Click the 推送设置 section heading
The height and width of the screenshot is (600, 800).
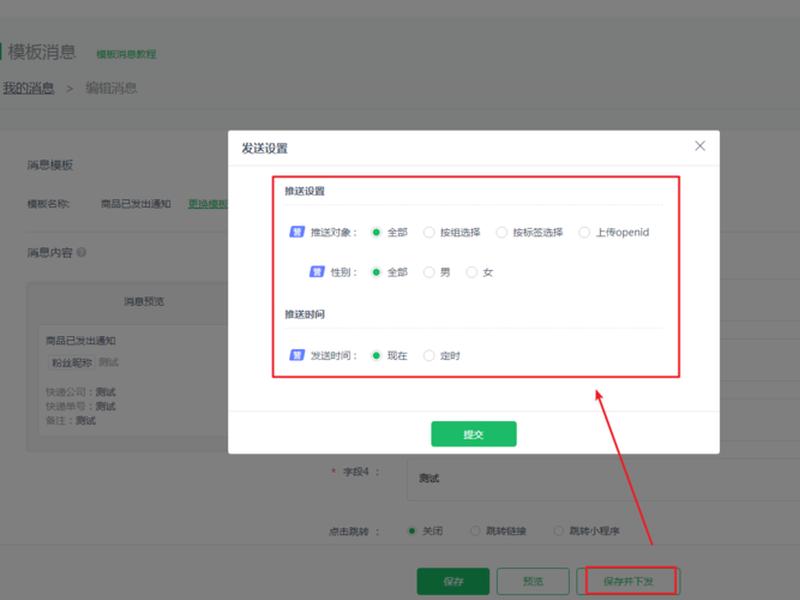(x=305, y=191)
